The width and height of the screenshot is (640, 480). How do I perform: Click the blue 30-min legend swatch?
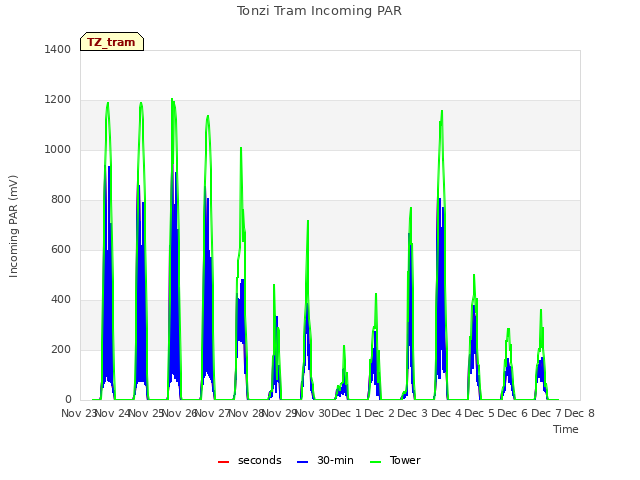[x=302, y=462]
